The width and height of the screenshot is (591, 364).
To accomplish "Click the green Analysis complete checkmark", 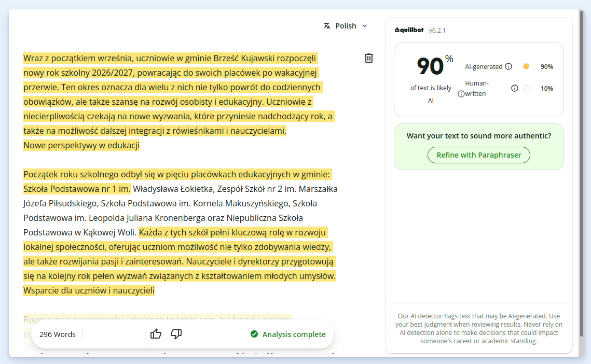I will (254, 334).
